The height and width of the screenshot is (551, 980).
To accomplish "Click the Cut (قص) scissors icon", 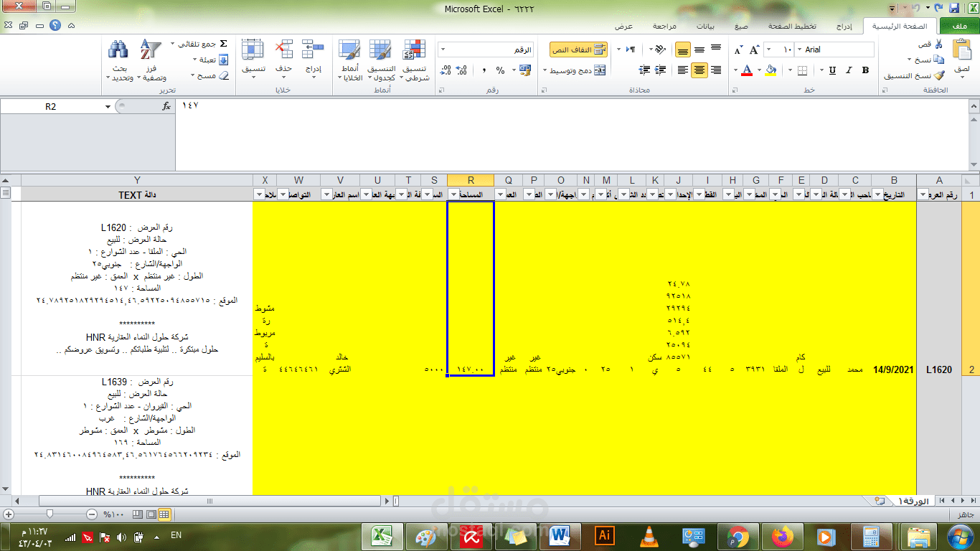I will (939, 44).
